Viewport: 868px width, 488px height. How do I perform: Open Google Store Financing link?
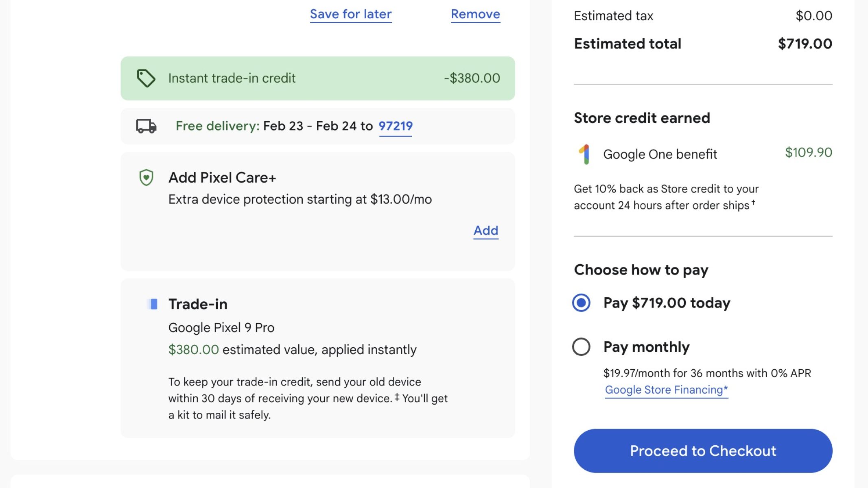click(666, 390)
